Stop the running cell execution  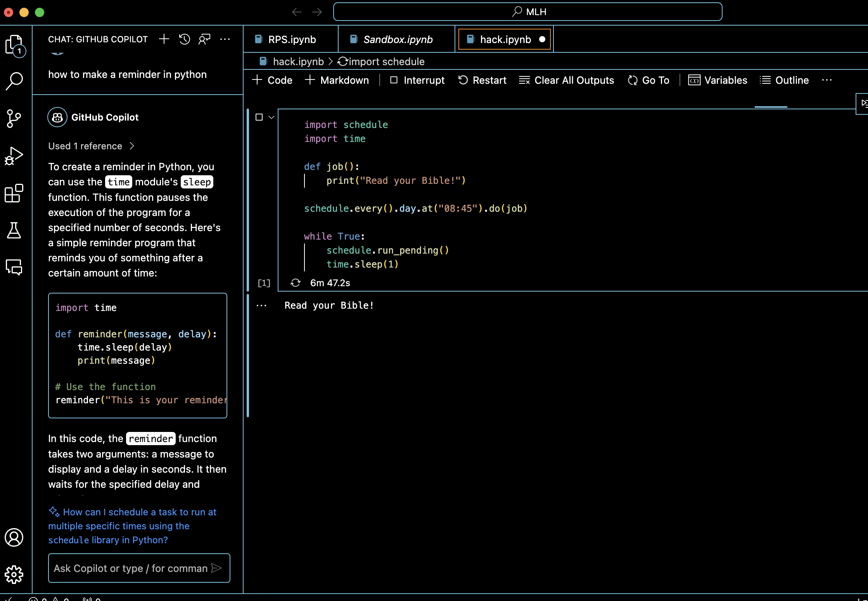tap(259, 117)
